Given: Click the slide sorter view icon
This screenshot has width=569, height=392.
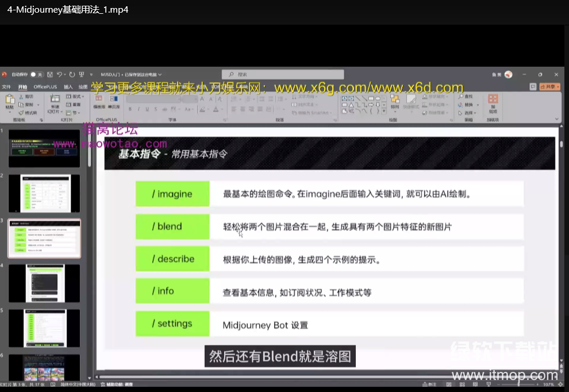Looking at the screenshot, I should point(462,384).
